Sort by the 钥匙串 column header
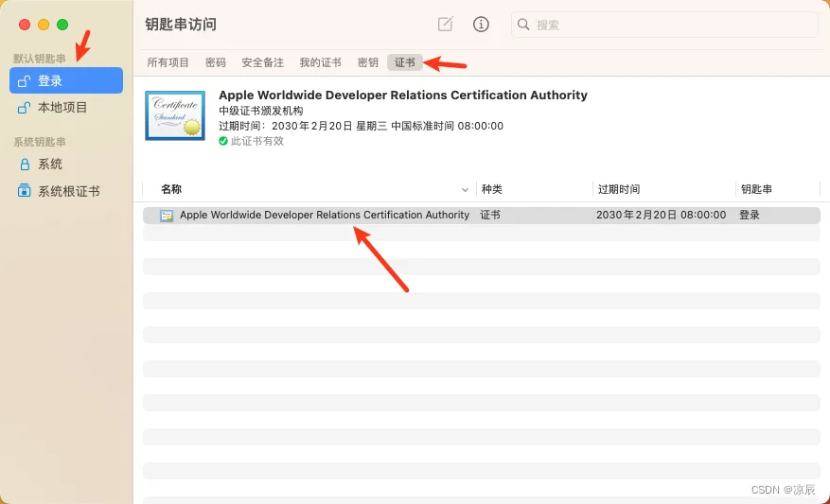The image size is (830, 504). click(756, 189)
